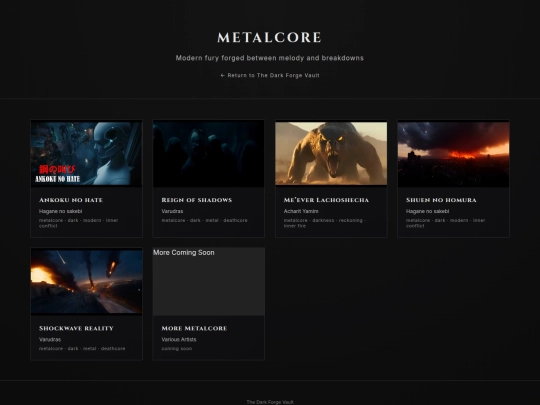
Task: Click the More Coming Soon placeholder image
Action: click(209, 281)
